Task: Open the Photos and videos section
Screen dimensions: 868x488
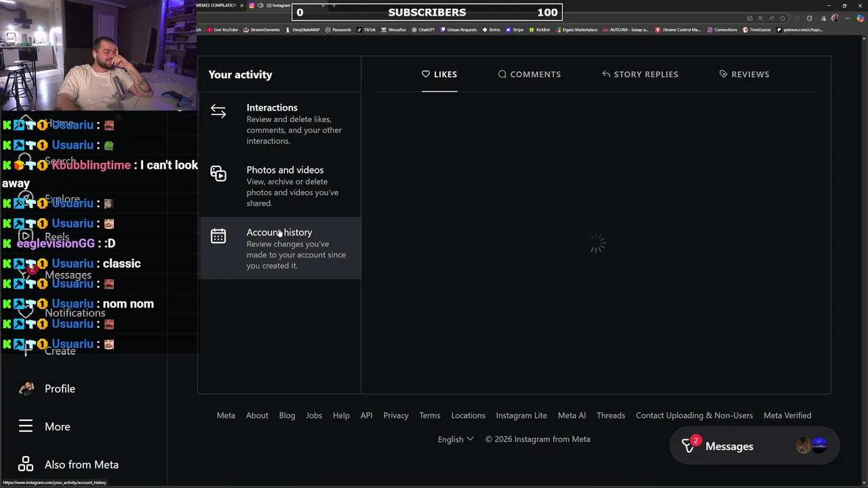Action: [279, 186]
